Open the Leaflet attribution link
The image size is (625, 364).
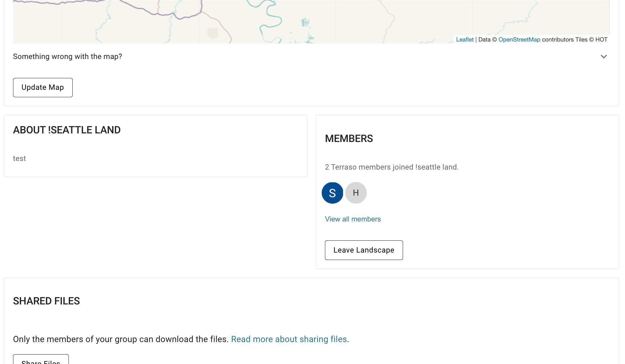coord(465,39)
